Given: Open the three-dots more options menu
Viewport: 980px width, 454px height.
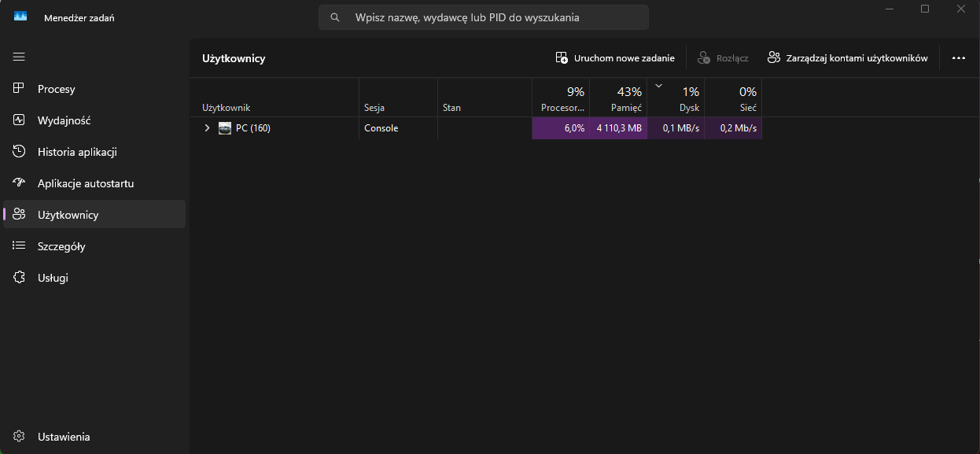Looking at the screenshot, I should coord(958,58).
